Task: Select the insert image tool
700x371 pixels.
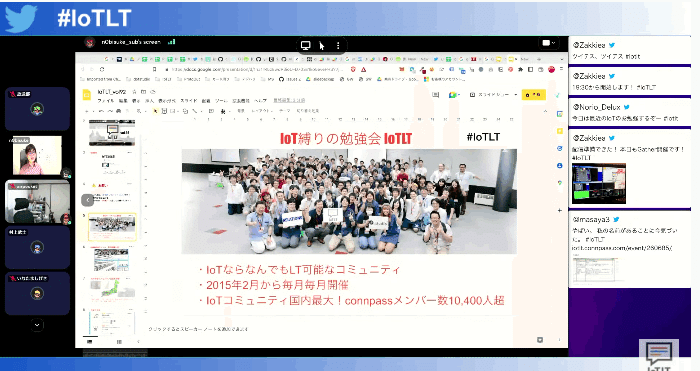Action: (172, 111)
